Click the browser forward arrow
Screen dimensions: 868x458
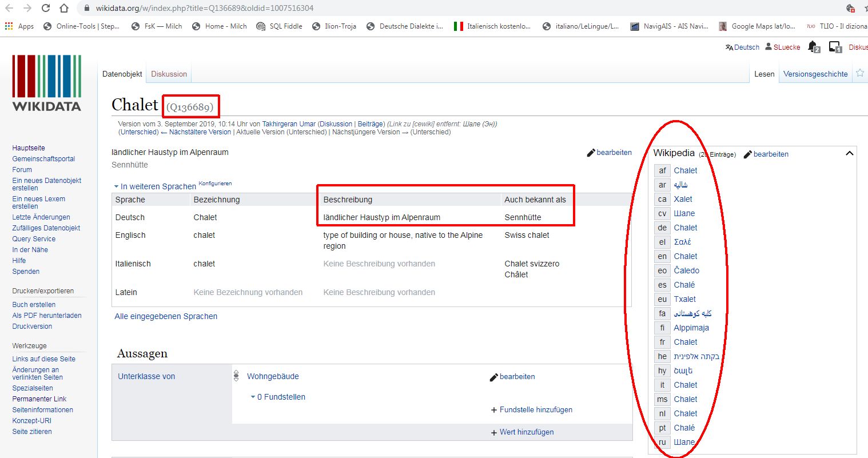(x=27, y=9)
